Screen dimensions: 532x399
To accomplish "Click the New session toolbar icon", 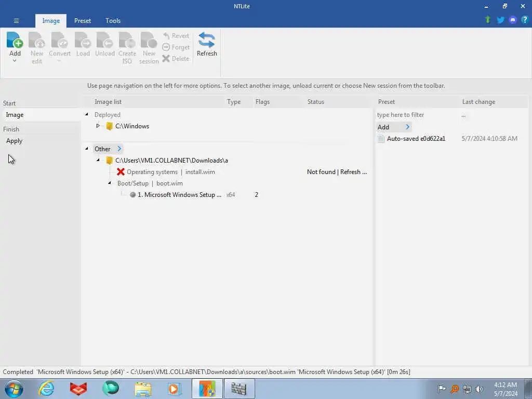I will pyautogui.click(x=149, y=40).
